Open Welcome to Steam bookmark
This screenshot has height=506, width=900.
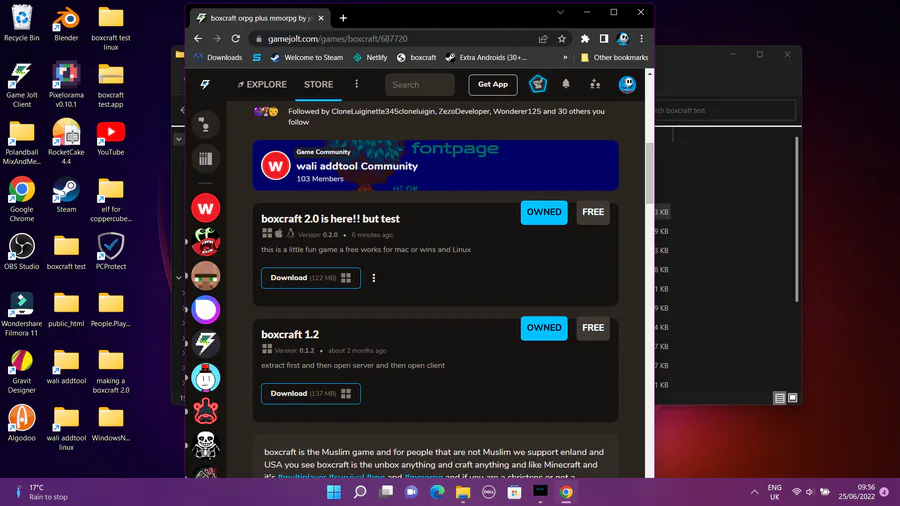tap(307, 57)
